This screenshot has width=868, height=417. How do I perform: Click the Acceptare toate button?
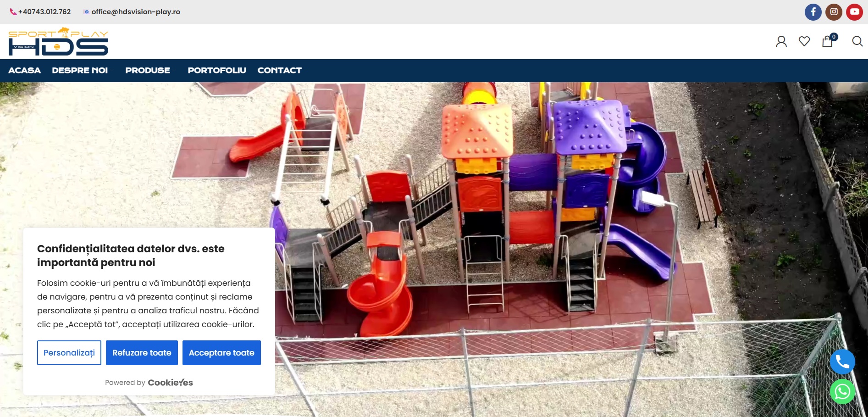coord(221,353)
